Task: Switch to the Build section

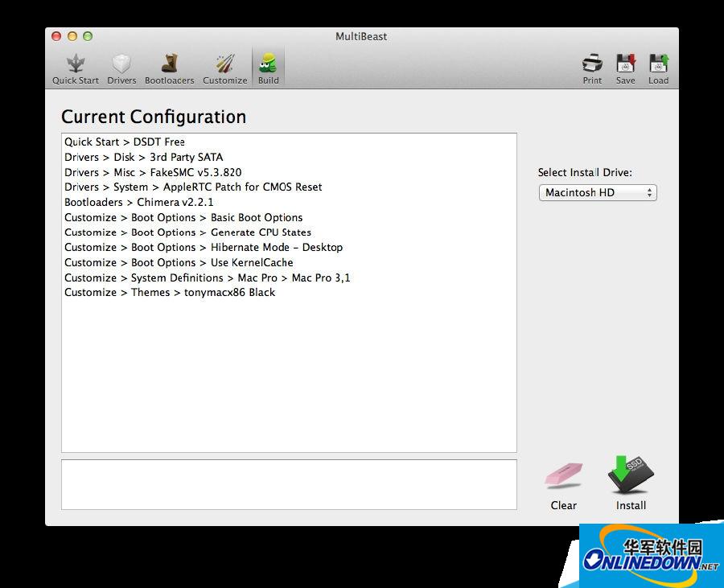Action: pos(268,69)
